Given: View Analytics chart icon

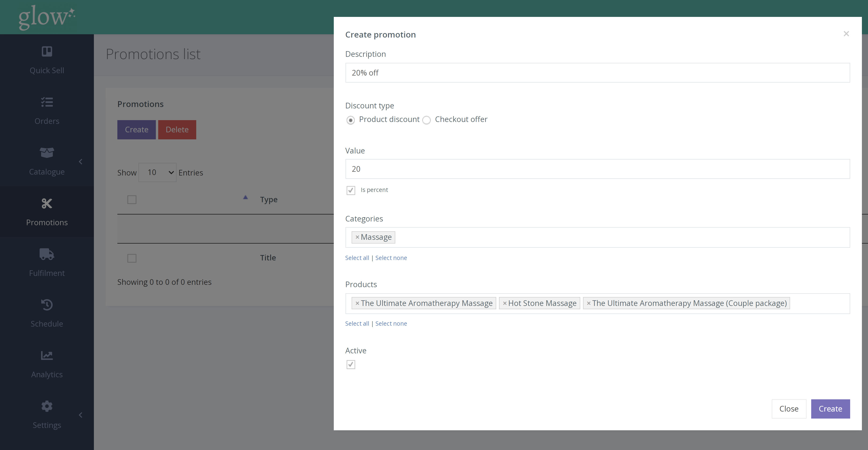Looking at the screenshot, I should pos(47,355).
